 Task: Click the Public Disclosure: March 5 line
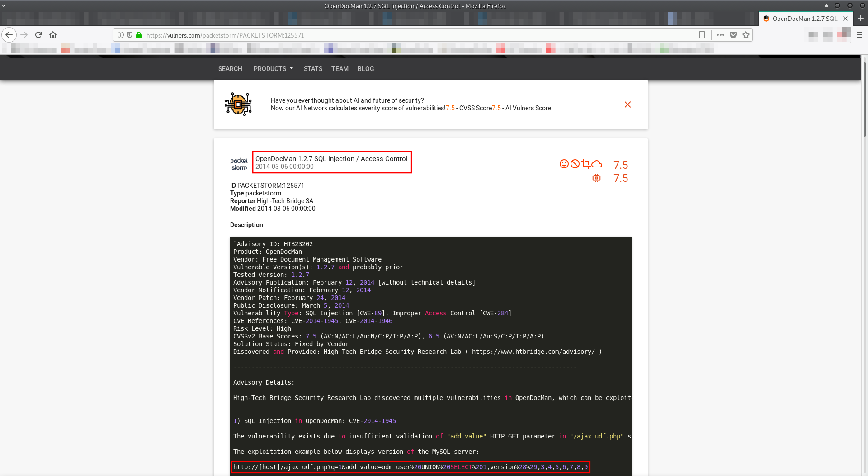291,305
